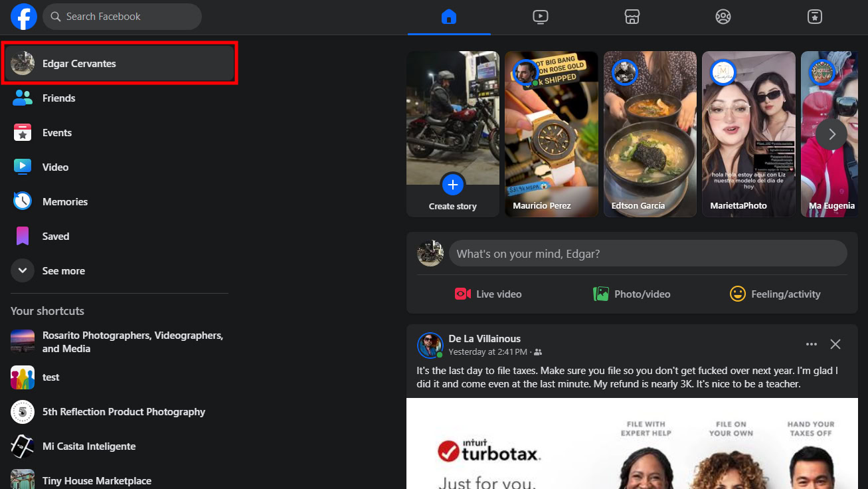Image resolution: width=868 pixels, height=489 pixels.
Task: Choose Feeling/activity for a post
Action: coord(775,294)
